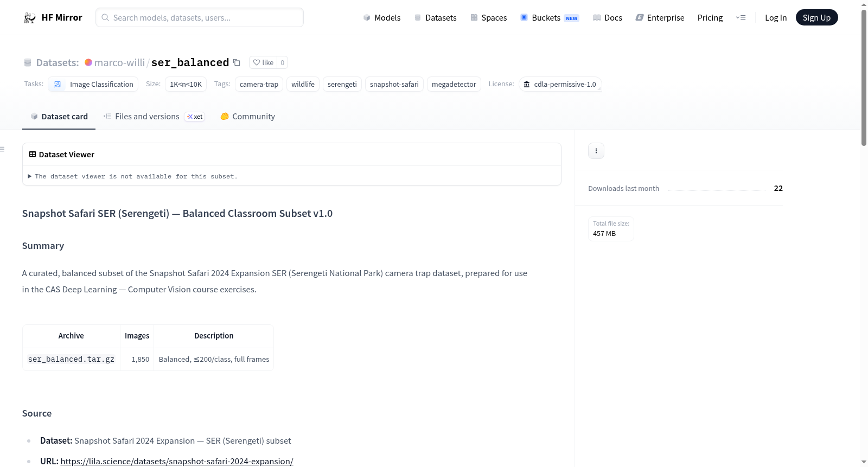Open the three-dot options button
This screenshot has height=467, width=868.
point(596,151)
